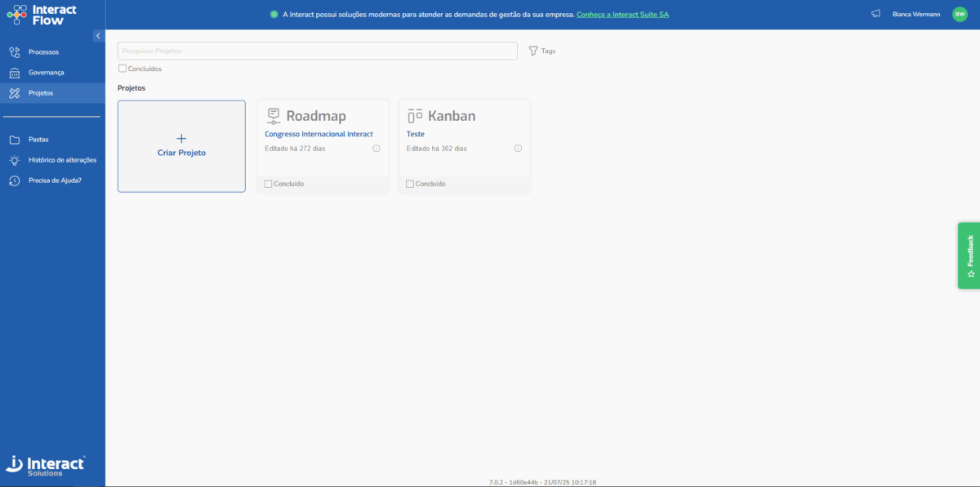Click the lightbulb icon beside Histórico
Viewport: 980px width, 487px height.
pos(14,160)
